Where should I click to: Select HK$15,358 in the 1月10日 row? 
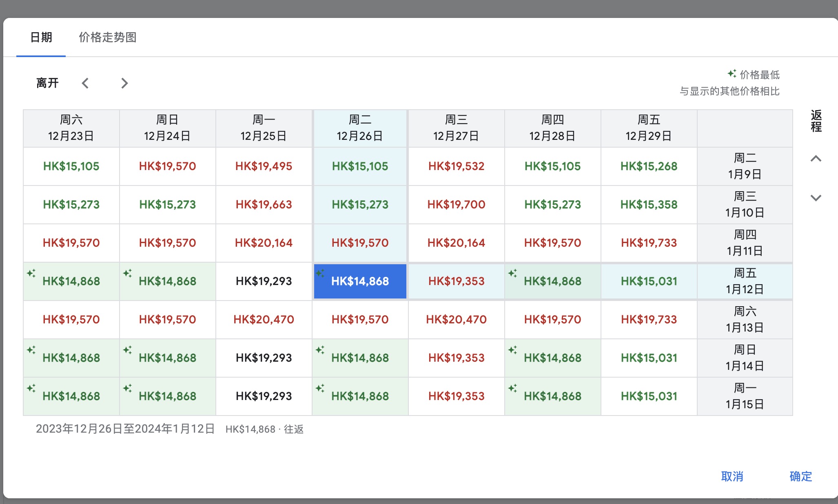(x=649, y=205)
